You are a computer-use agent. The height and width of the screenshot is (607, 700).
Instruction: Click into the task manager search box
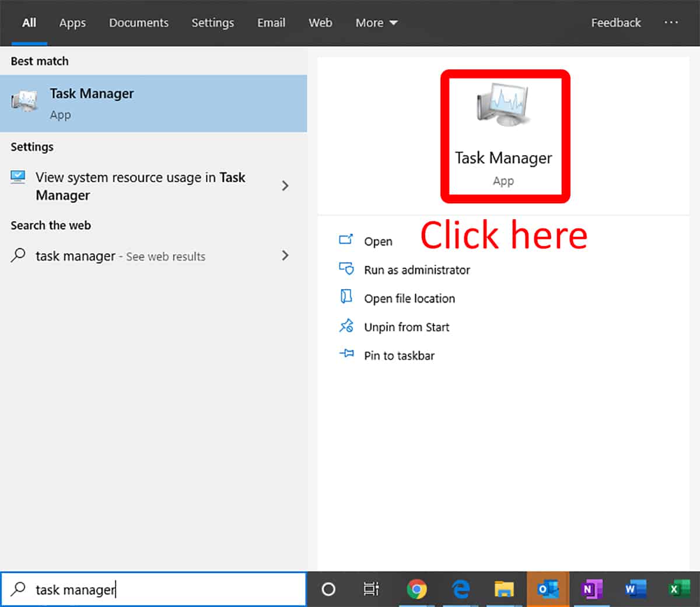[153, 590]
